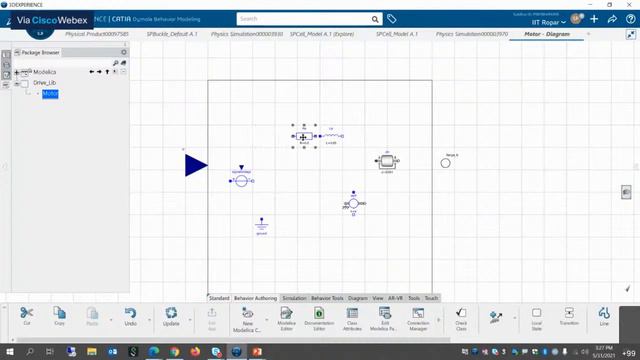Click the search magnifier icon
The image size is (640, 360).
375,19
